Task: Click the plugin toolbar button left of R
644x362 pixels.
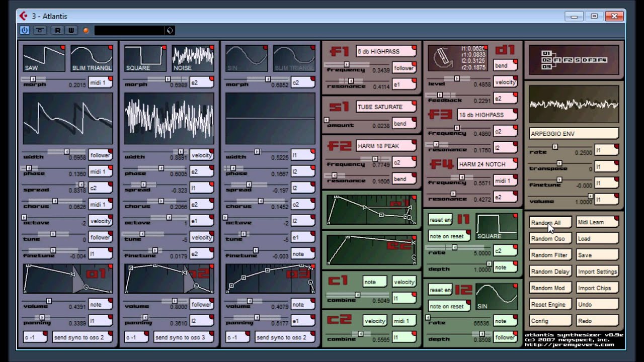Action: click(x=40, y=31)
